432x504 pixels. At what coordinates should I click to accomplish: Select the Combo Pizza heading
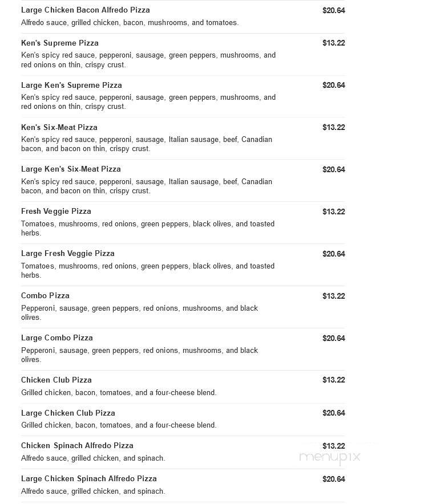click(45, 296)
